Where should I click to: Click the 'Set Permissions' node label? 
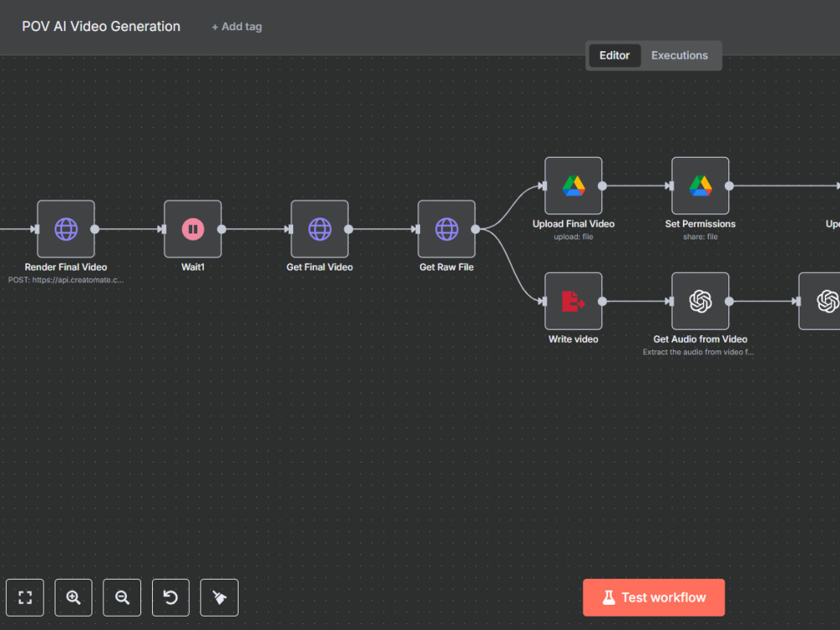pyautogui.click(x=701, y=224)
